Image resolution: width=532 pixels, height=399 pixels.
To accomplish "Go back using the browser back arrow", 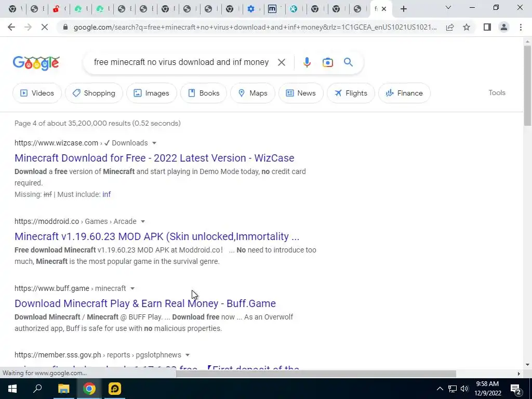I will [x=11, y=27].
